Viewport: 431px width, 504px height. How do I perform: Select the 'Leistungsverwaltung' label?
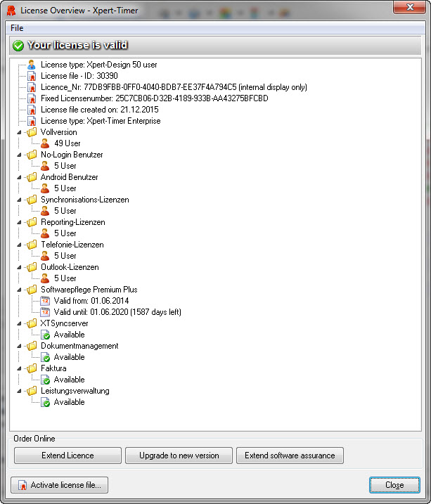click(x=75, y=391)
